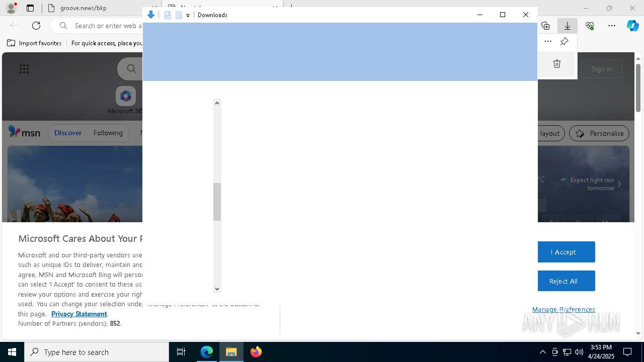Restore down the Edge window
This screenshot has height=362, width=644.
(609, 8)
